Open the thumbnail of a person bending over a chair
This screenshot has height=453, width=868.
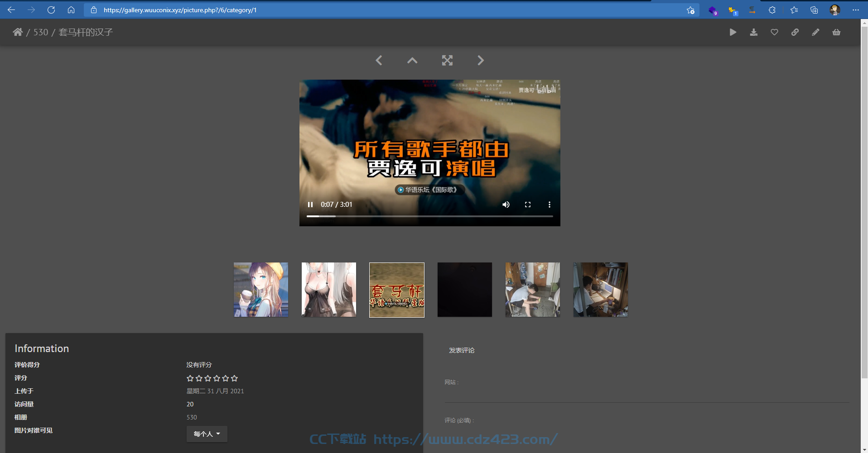pos(533,290)
